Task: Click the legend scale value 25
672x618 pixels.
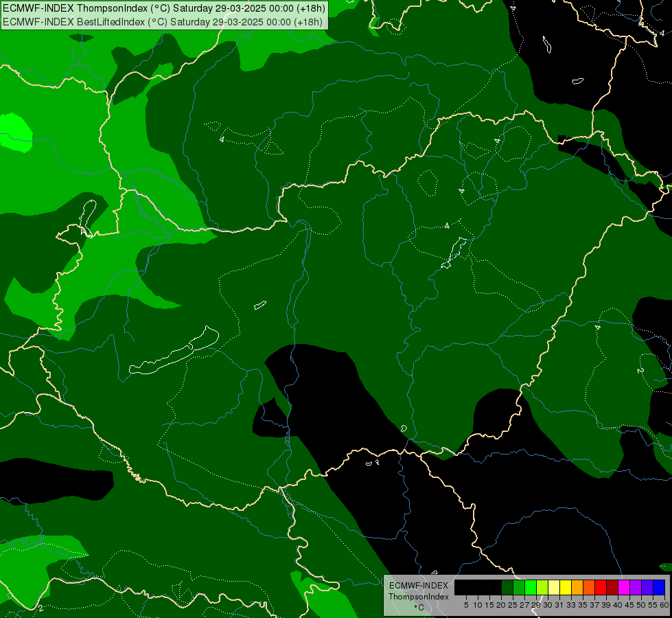Action: pos(513,605)
